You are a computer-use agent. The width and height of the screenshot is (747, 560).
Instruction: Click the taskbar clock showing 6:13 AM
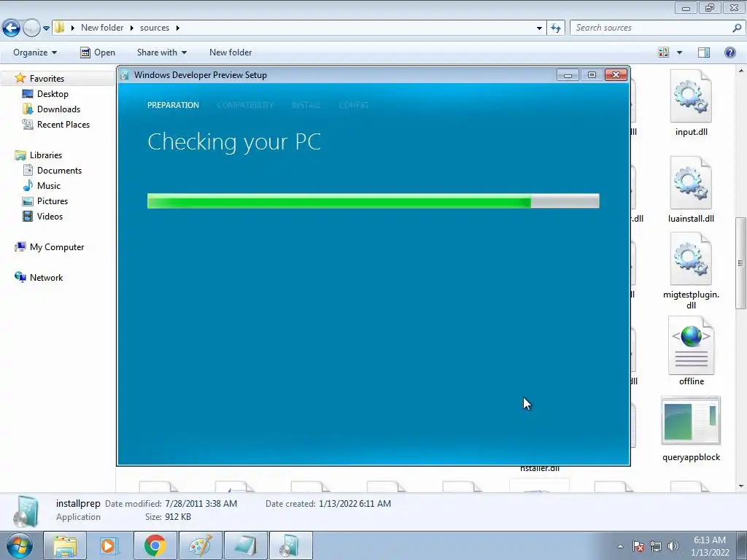[x=710, y=546]
